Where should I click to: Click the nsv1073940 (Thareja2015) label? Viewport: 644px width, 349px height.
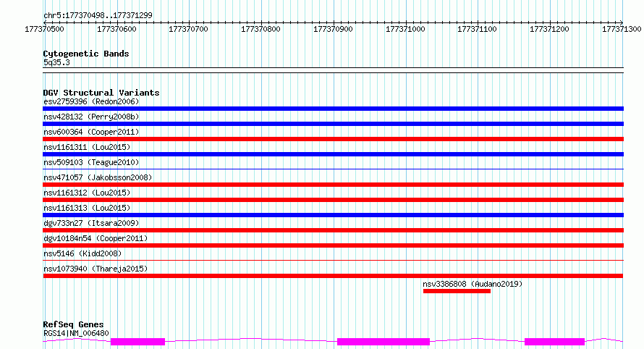tap(96, 269)
